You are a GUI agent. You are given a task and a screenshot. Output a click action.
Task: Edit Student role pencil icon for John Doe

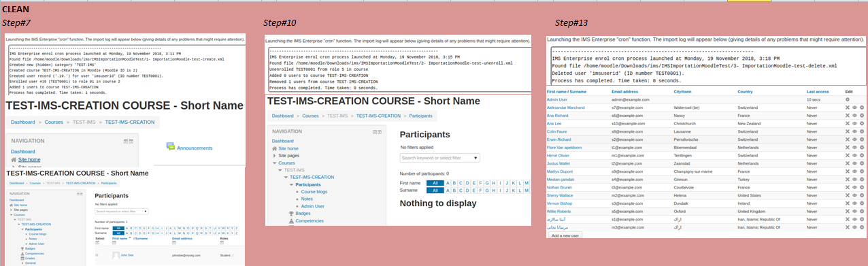click(233, 255)
